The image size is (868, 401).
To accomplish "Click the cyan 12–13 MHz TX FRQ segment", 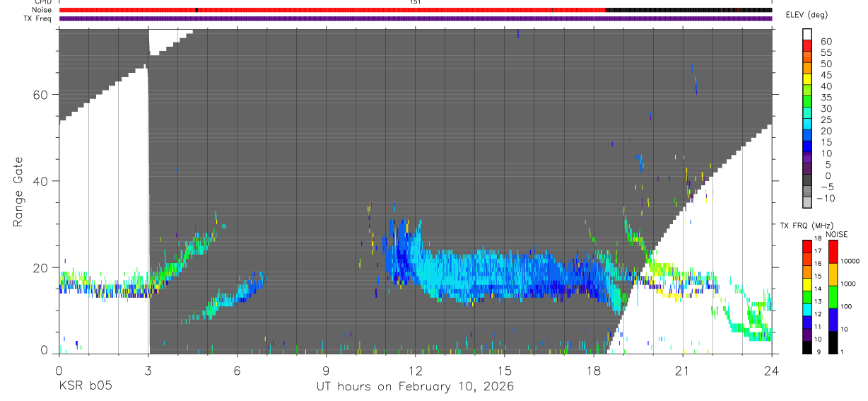I will point(807,309).
